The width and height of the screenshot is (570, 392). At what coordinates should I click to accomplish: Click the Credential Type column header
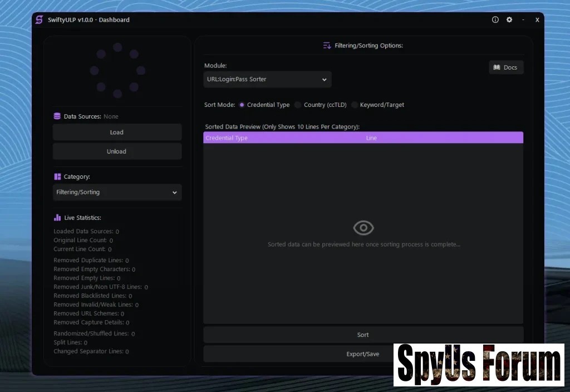click(227, 138)
